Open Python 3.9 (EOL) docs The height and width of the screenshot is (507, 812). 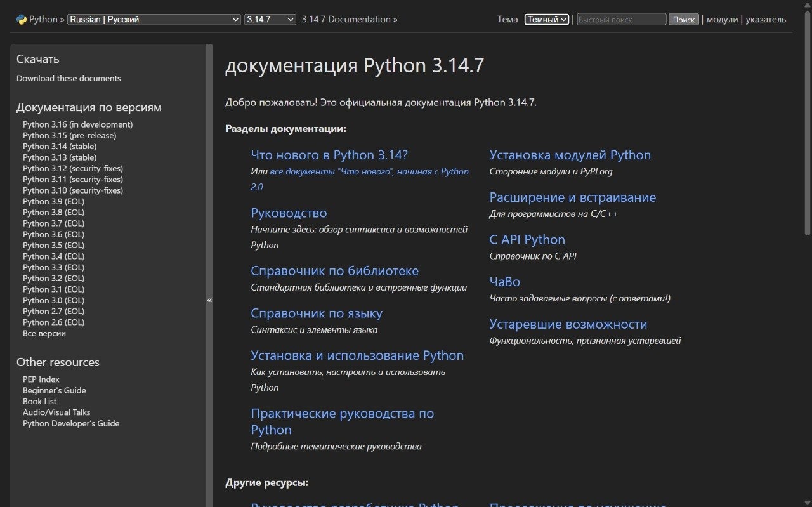tap(53, 202)
